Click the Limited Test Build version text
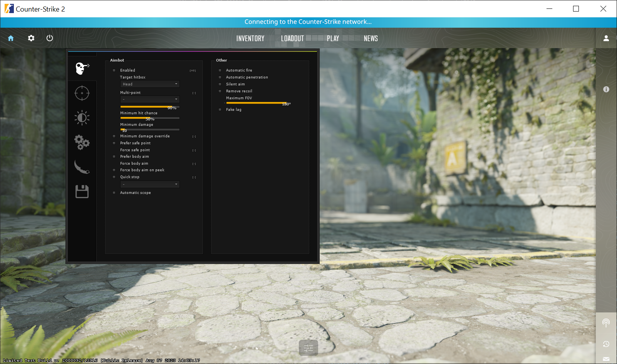The height and width of the screenshot is (364, 617). tap(101, 361)
